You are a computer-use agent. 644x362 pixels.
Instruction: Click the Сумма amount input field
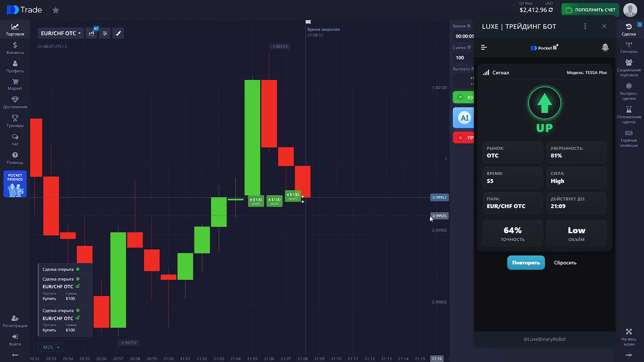pyautogui.click(x=464, y=58)
